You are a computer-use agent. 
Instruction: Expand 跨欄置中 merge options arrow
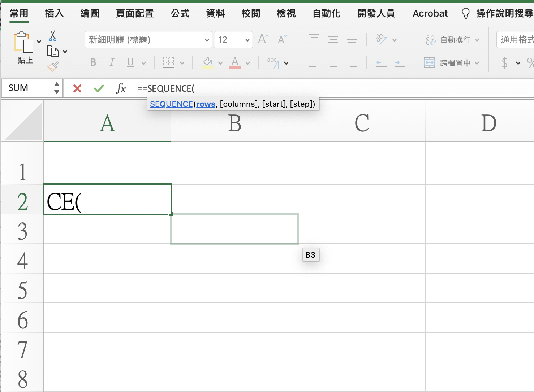pos(477,63)
